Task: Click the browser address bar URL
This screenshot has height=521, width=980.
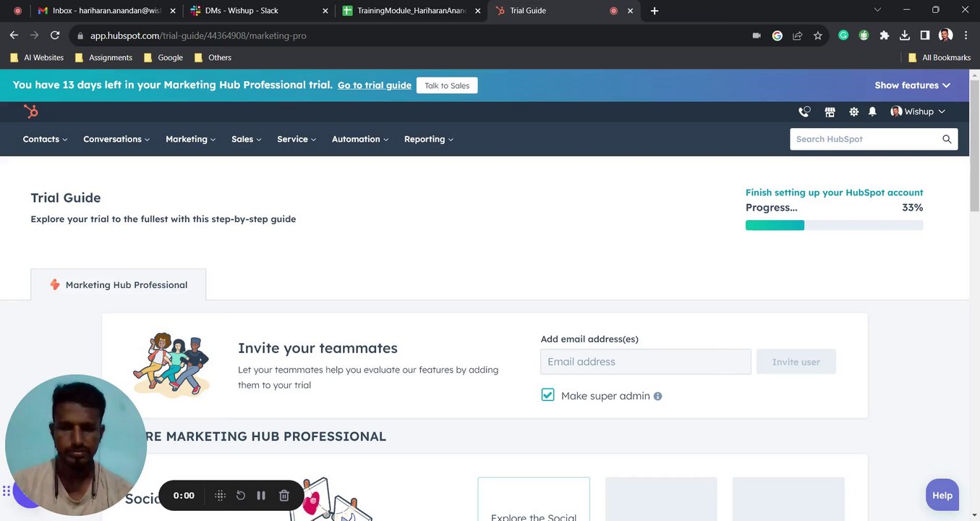Action: coord(198,35)
